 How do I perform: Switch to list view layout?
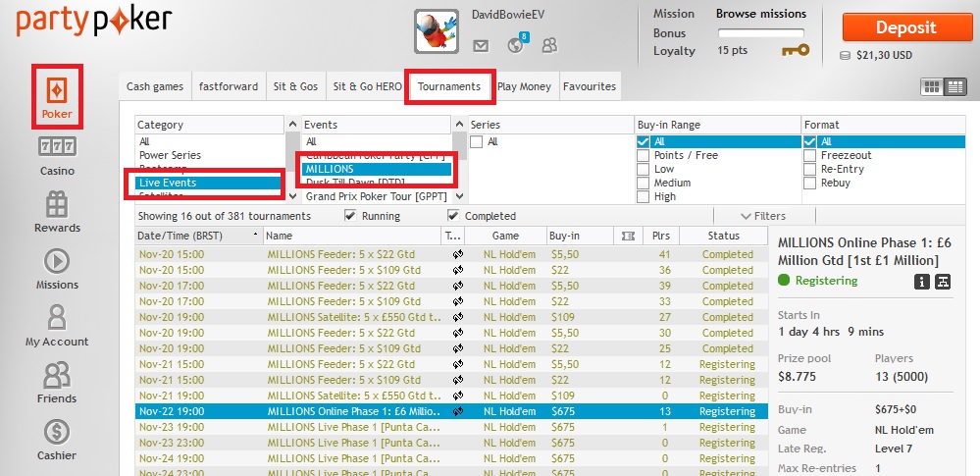[954, 87]
